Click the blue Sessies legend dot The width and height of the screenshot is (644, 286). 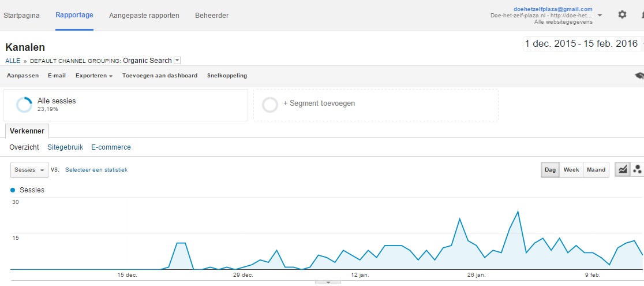[12, 190]
